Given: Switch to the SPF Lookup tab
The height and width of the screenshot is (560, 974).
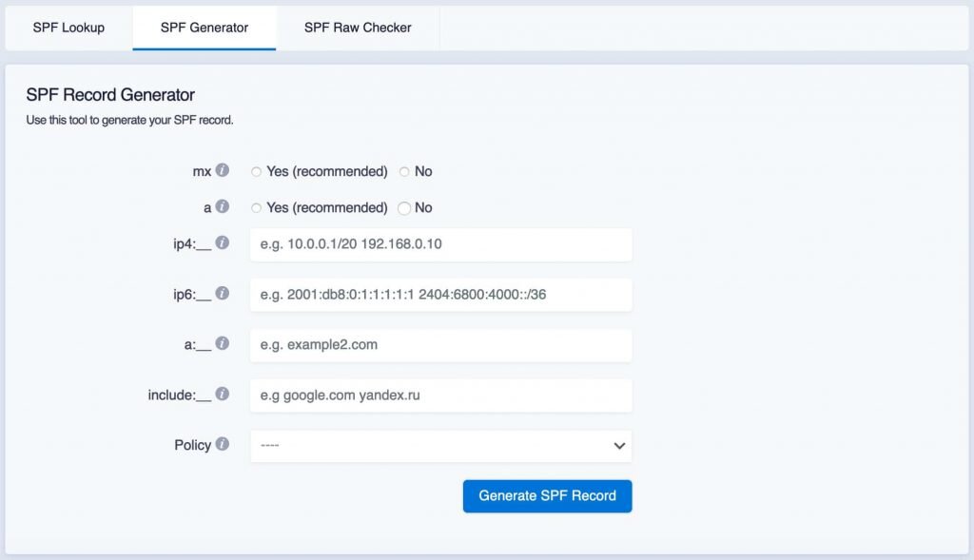Looking at the screenshot, I should point(68,28).
